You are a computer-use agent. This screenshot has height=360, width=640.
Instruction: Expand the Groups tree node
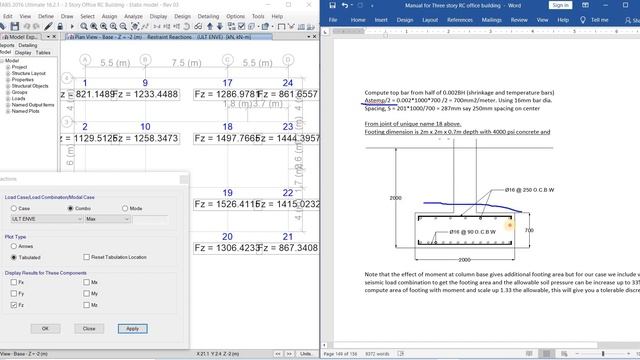pos(8,92)
